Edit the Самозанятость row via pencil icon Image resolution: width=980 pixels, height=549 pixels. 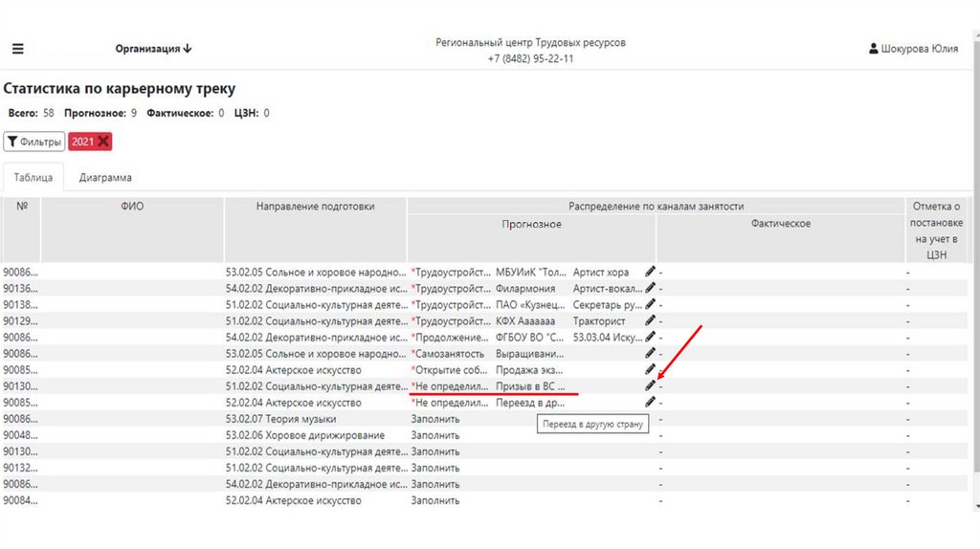651,353
